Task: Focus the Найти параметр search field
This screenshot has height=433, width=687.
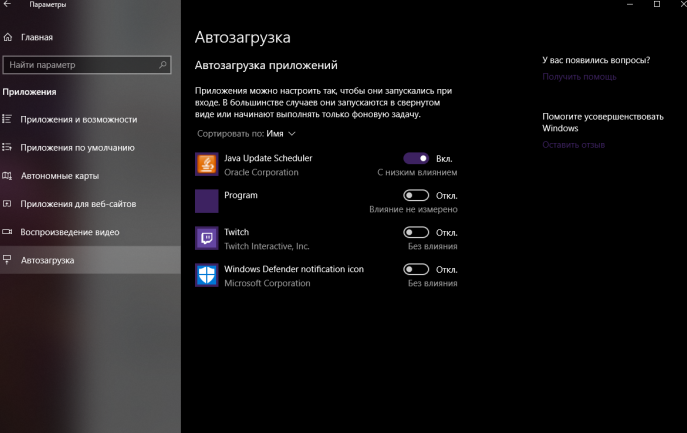Action: [x=87, y=65]
